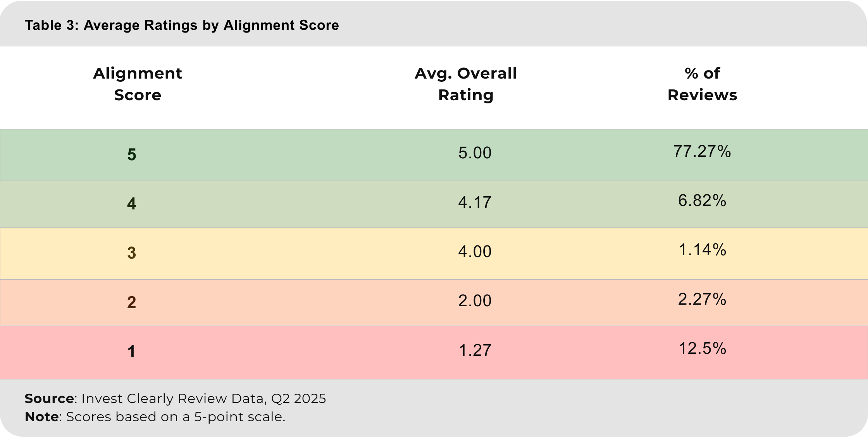Click the 1.14% reviews value
The width and height of the screenshot is (868, 439).
click(702, 250)
